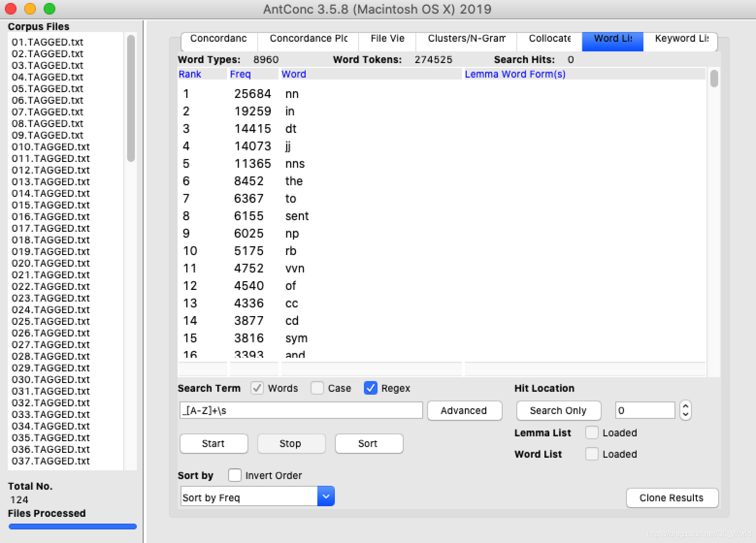The height and width of the screenshot is (543, 756).
Task: Click the Hit Location stepper arrows
Action: (685, 410)
